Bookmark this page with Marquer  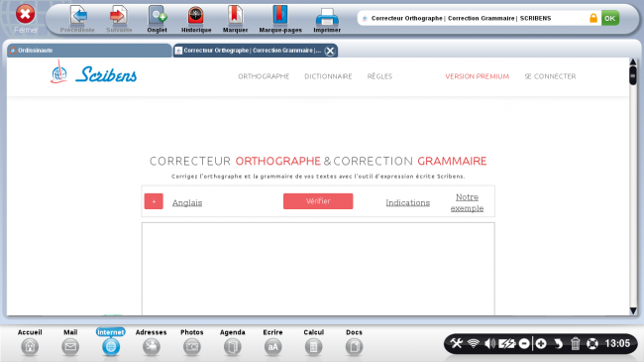235,19
